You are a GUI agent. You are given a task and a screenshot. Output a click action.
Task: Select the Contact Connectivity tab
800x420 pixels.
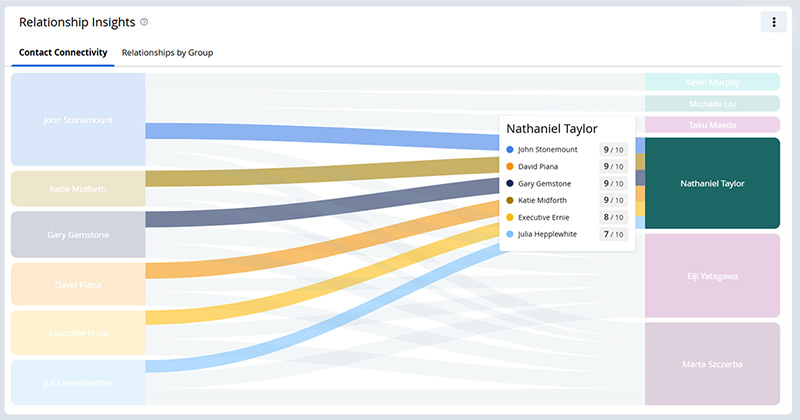[63, 52]
